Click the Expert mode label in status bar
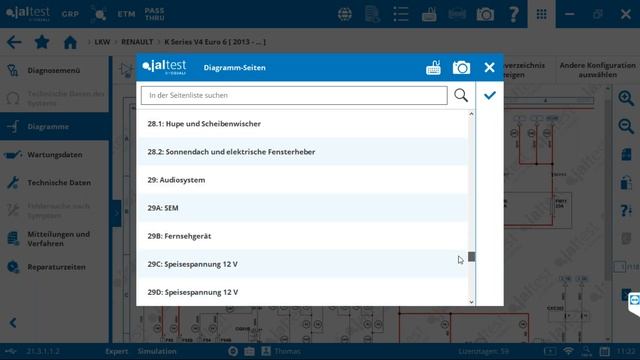The height and width of the screenshot is (360, 640). click(x=117, y=351)
